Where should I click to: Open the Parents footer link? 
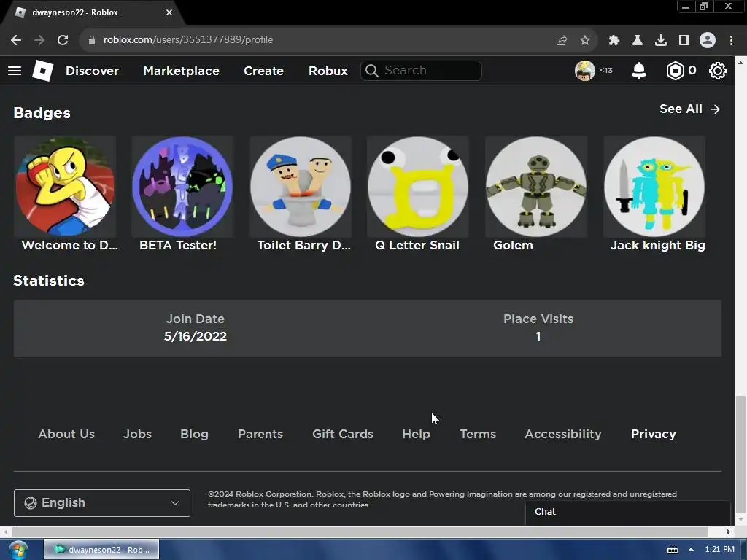[260, 435]
